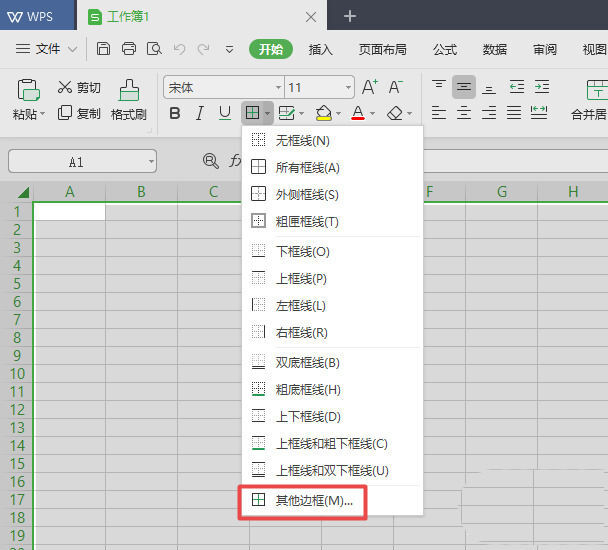The width and height of the screenshot is (608, 550).
Task: Select row 5 header
Action: coord(17,284)
